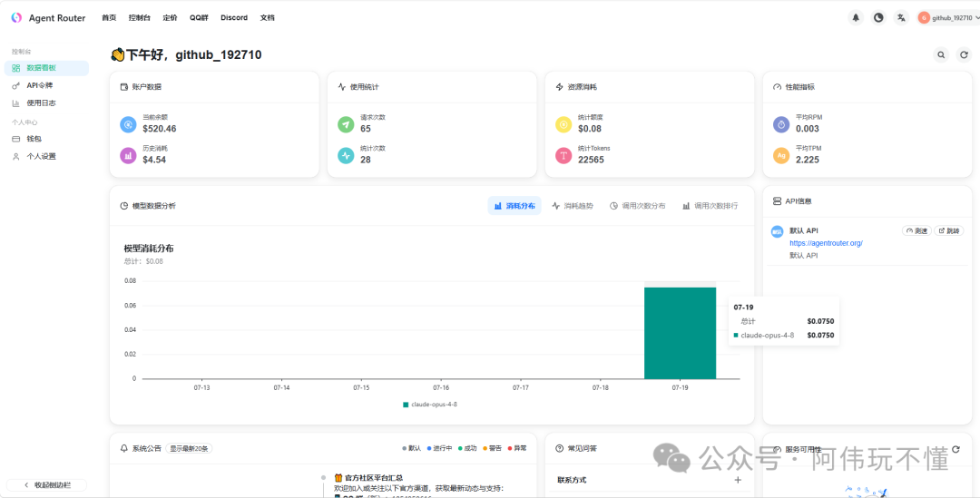
Task: Click the 模型数据分析 pie header icon
Action: coord(124,206)
